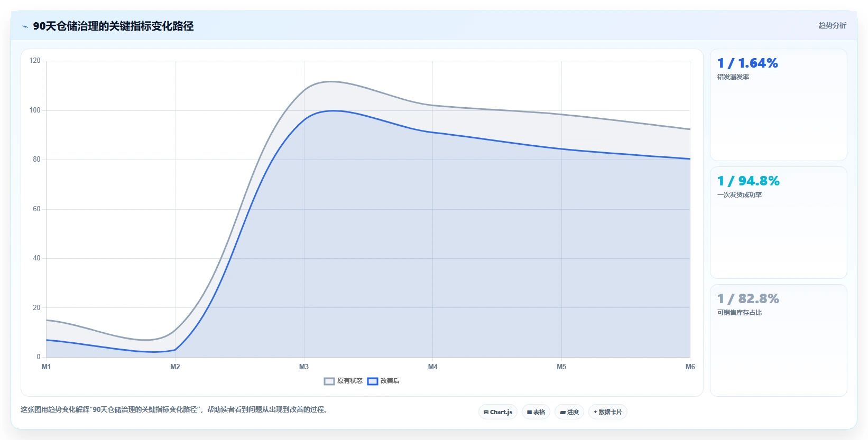Select the 数据卡片 tag
This screenshot has width=868, height=440.
(608, 412)
